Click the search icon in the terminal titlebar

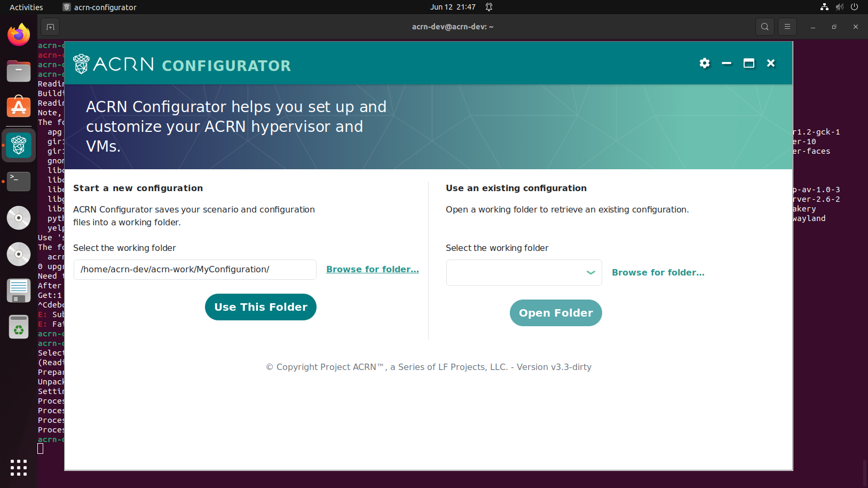coord(764,26)
